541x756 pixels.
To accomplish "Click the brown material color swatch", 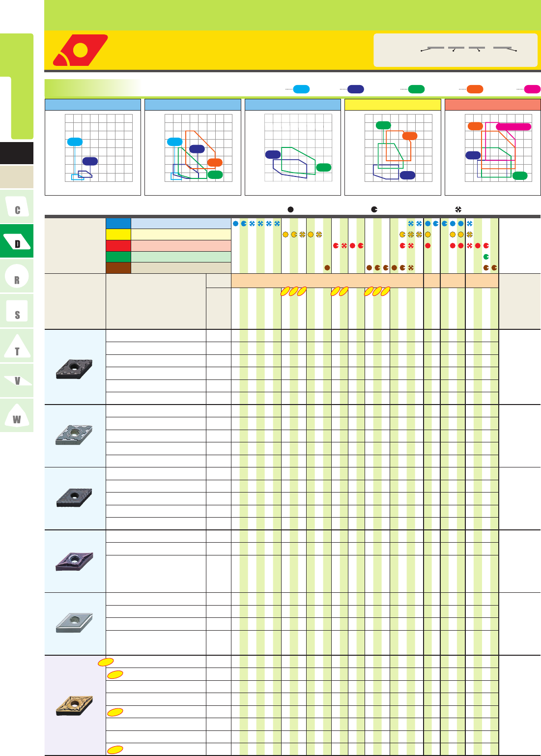I will coord(118,268).
